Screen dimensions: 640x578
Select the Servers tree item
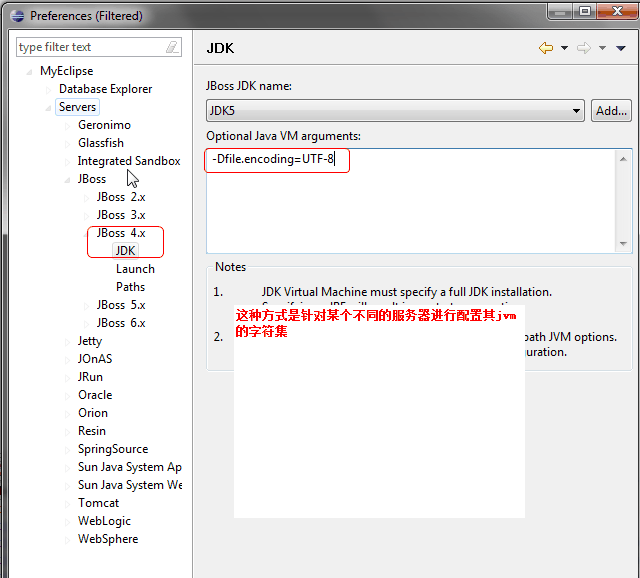pos(78,107)
